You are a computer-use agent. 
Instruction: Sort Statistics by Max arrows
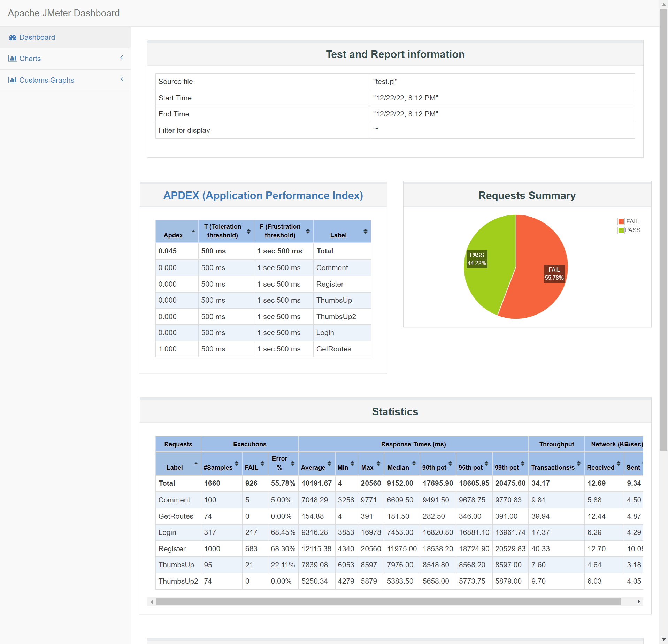click(378, 463)
